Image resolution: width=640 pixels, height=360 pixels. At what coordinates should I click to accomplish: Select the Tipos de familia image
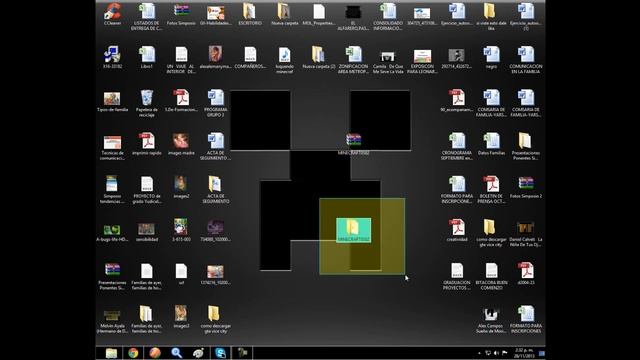point(112,101)
